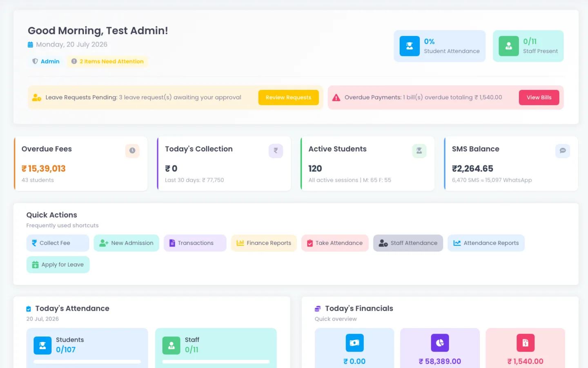Image resolution: width=588 pixels, height=368 pixels.
Task: Click the Staff Present person icon in header
Action: pos(509,46)
